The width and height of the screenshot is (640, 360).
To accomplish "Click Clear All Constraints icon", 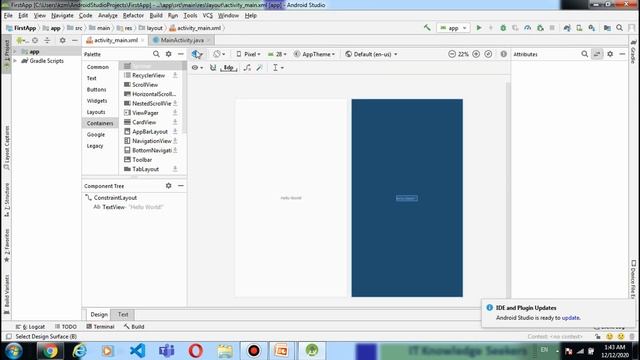I will 247,68.
